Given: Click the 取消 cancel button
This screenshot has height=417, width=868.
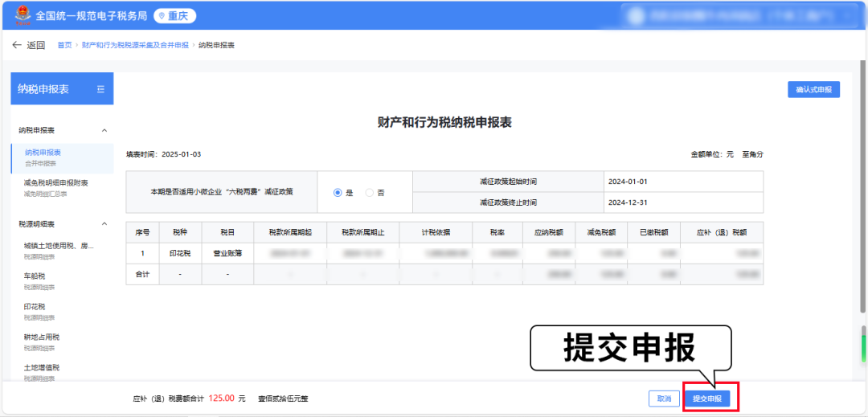Looking at the screenshot, I should (664, 399).
